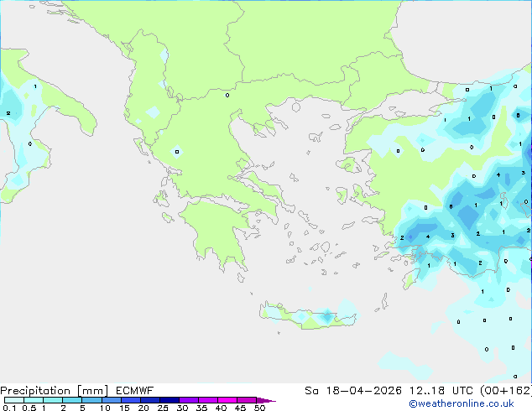This screenshot has height=411, width=532.
Task: Click the 5–10 mm legend swatch
Action: 91,400
